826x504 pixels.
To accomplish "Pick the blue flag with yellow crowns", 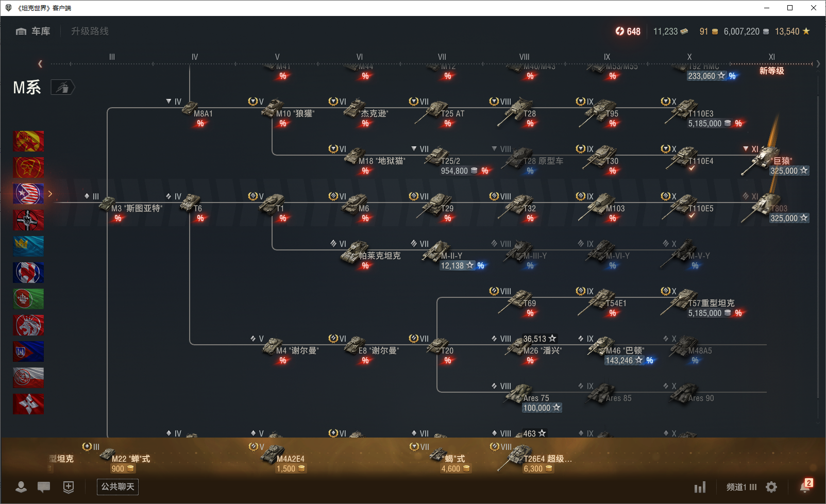I will (28, 246).
